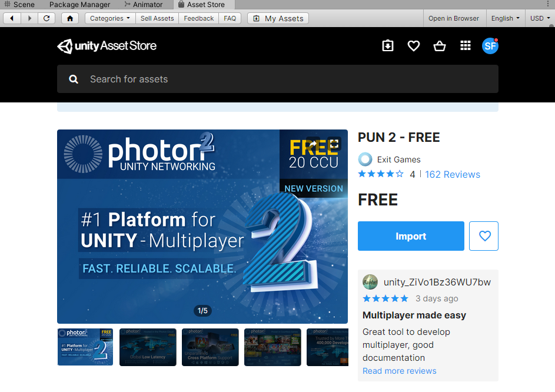Click the Exit Games publisher logo
The height and width of the screenshot is (392, 555).
365,160
